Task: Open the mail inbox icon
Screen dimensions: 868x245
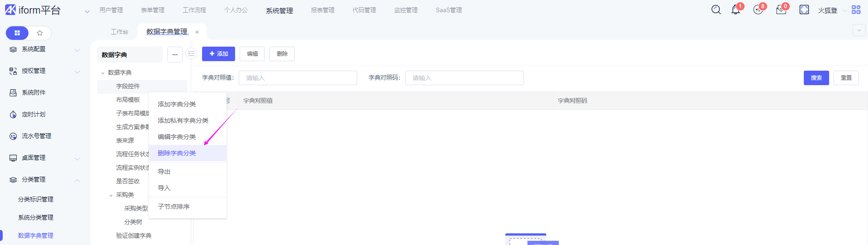Action: pos(781,10)
